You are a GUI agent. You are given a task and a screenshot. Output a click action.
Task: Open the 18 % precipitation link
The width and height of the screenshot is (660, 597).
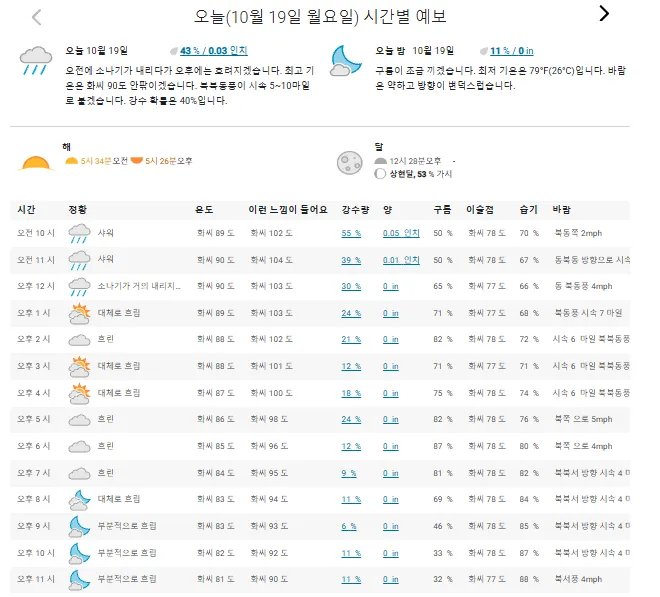coord(351,393)
